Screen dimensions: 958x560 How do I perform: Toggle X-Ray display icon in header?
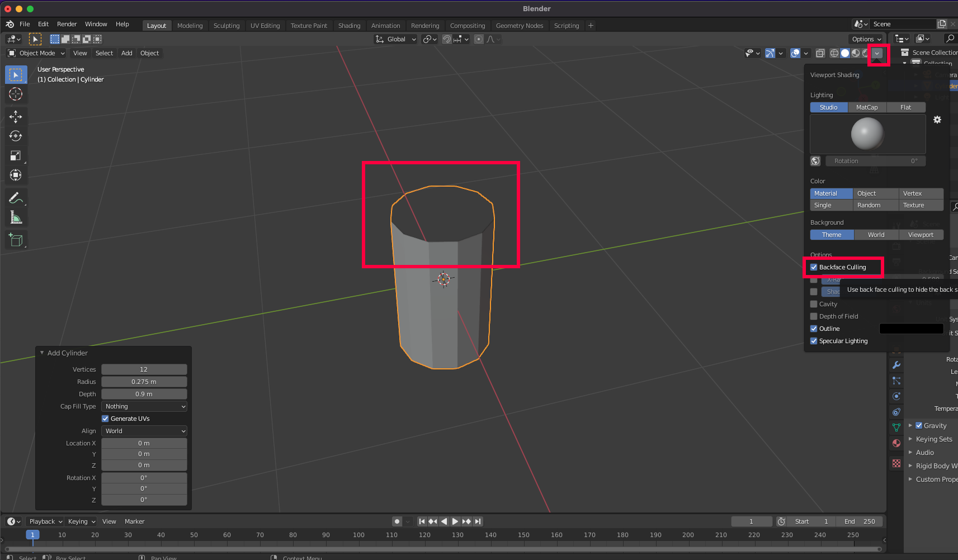pyautogui.click(x=820, y=53)
